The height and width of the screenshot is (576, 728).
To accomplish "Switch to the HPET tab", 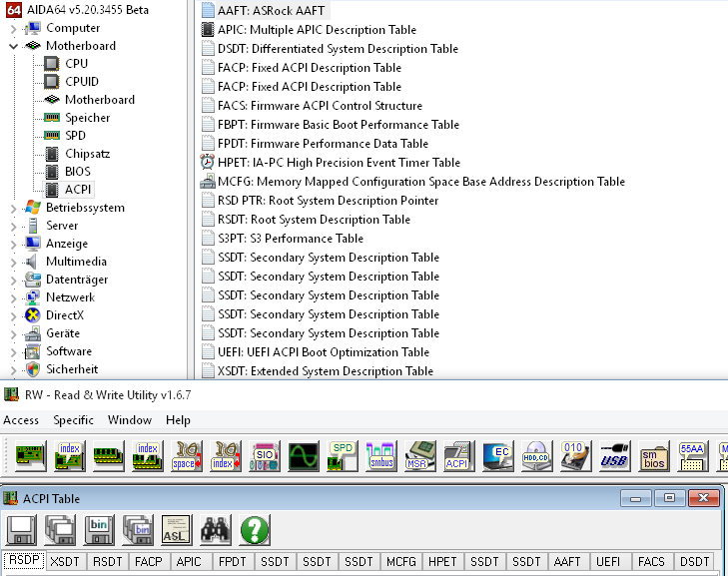I will coord(442,562).
